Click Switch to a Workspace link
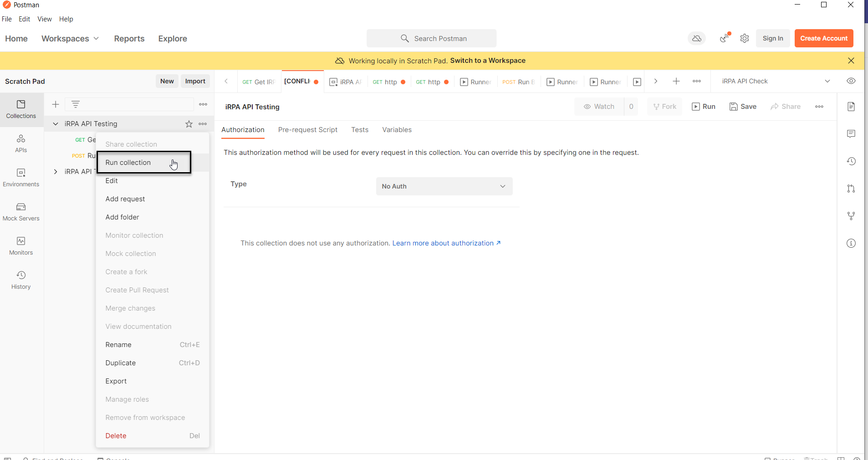868x460 pixels. pyautogui.click(x=488, y=61)
